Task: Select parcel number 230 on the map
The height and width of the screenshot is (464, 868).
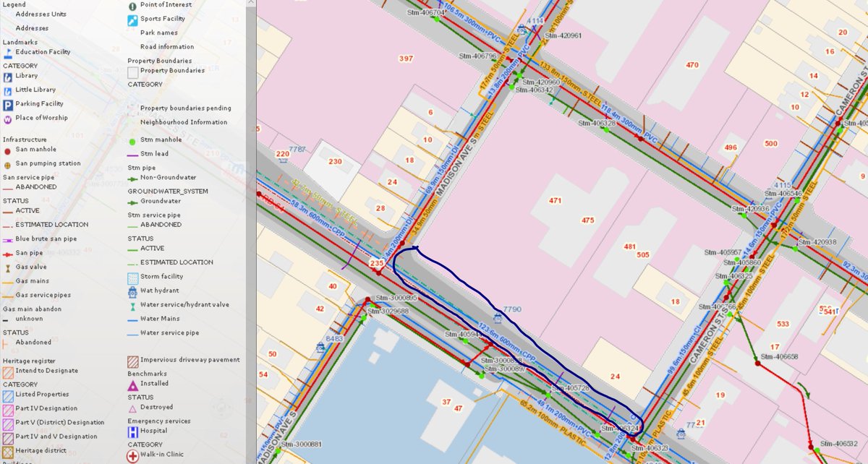Action: tap(335, 162)
